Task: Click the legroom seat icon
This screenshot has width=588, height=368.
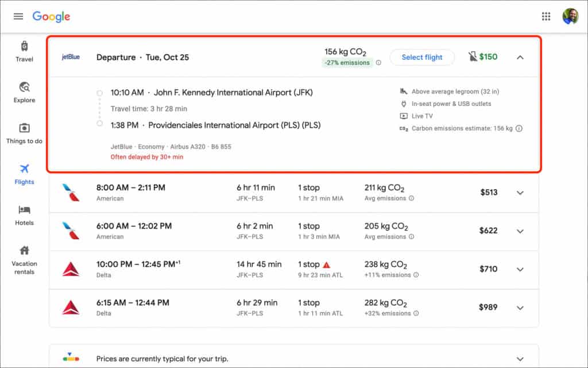Action: pyautogui.click(x=404, y=91)
